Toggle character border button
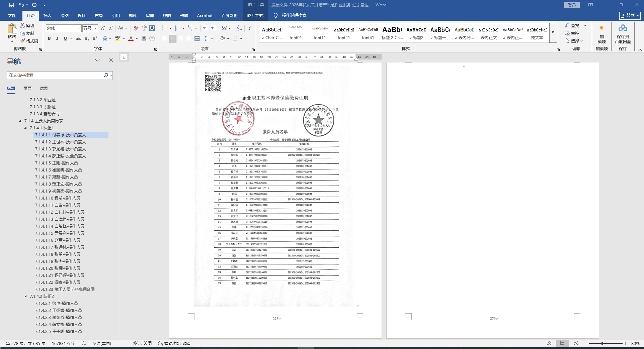Image resolution: width=644 pixels, height=349 pixels. pos(152,28)
